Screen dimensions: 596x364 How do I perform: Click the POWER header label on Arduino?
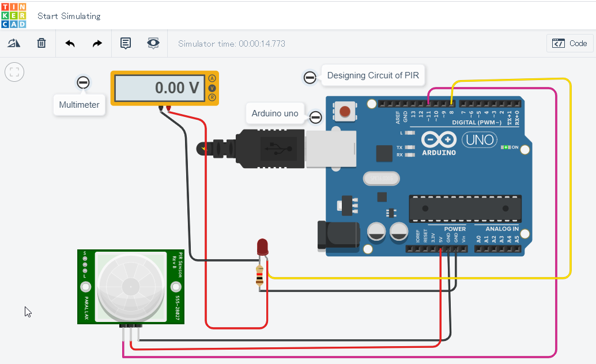[x=455, y=229]
